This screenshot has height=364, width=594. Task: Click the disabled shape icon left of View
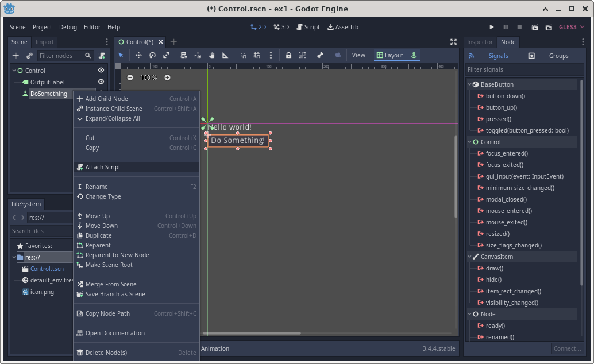[338, 55]
